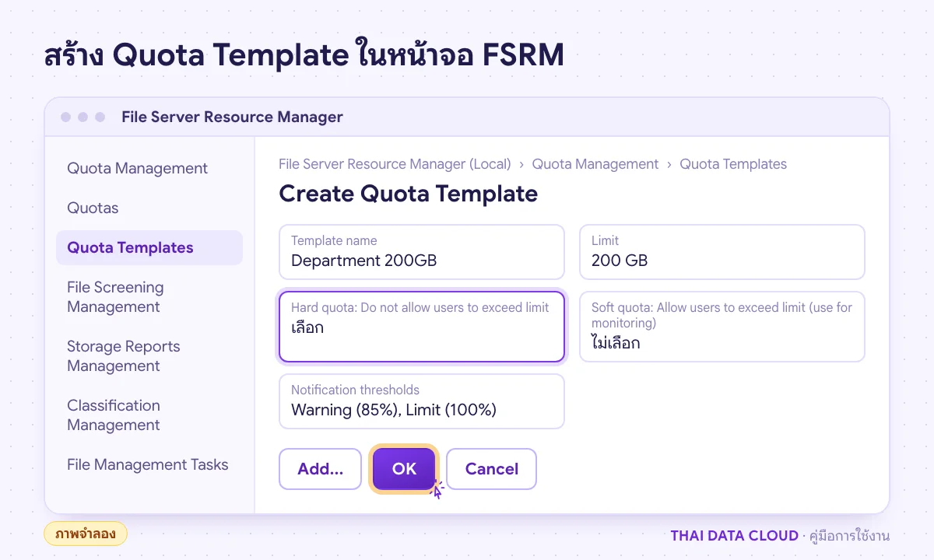Select Quotas in the sidebar
934x560 pixels.
[149, 208]
